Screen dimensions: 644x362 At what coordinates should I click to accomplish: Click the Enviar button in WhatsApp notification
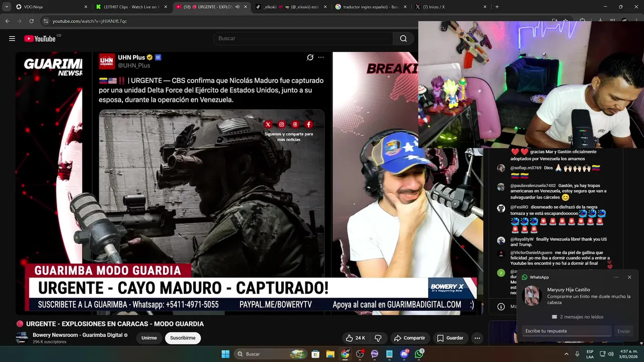coord(623,331)
